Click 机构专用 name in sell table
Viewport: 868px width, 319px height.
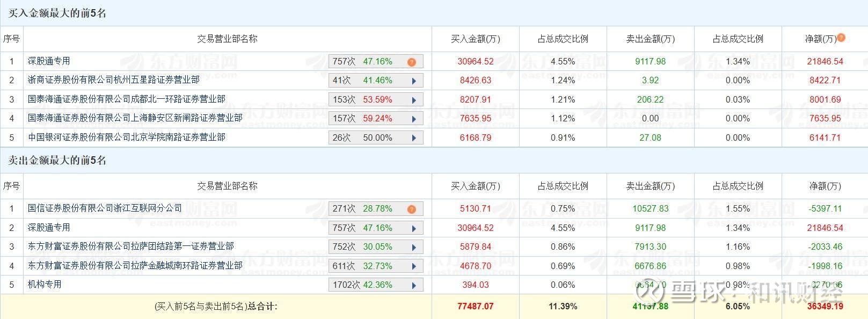45,284
